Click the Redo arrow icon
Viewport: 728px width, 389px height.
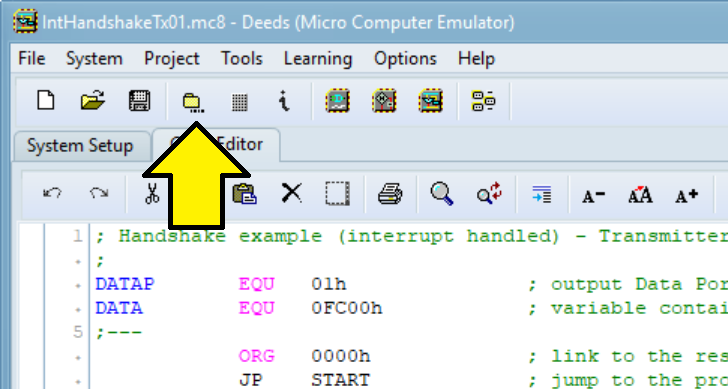99,193
